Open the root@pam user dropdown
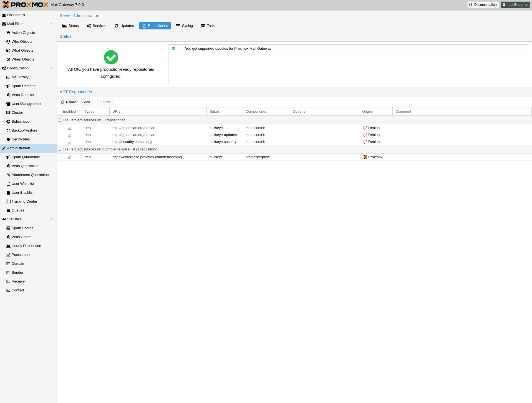Image resolution: width=532 pixels, height=403 pixels. 515,5
